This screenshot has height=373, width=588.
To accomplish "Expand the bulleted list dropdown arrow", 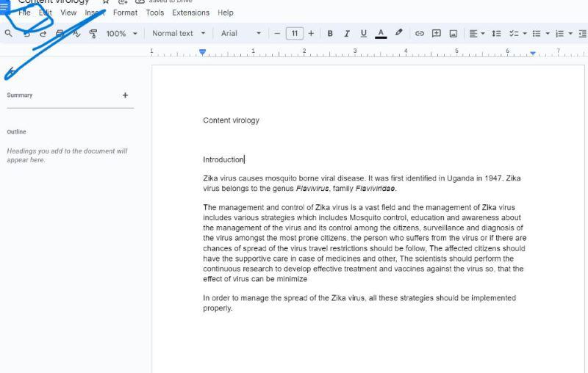I will tap(548, 34).
